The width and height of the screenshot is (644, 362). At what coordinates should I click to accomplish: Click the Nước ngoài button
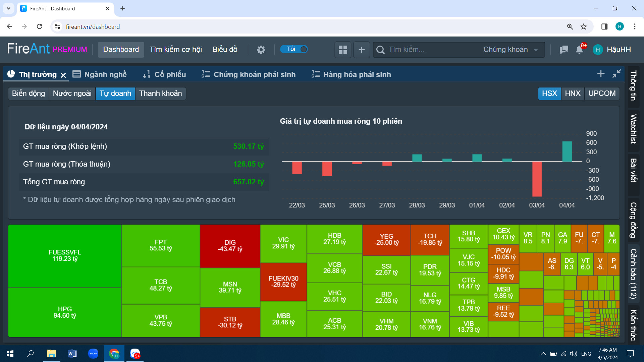coord(72,94)
